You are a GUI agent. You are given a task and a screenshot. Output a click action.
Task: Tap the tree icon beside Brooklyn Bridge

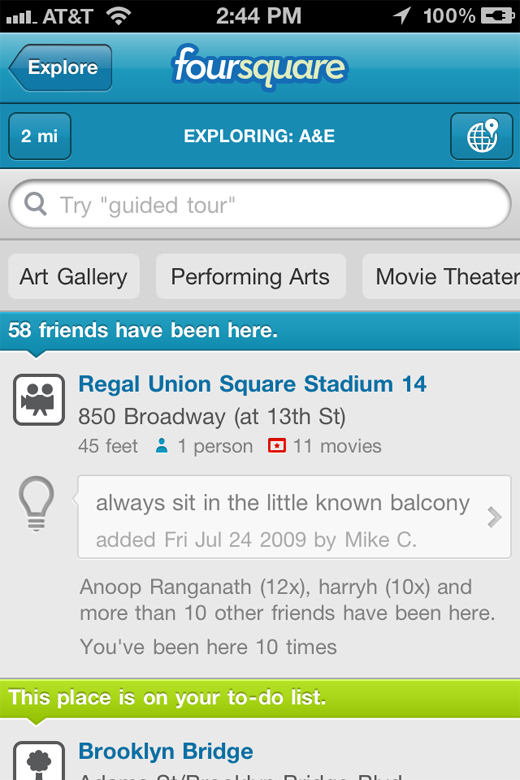pyautogui.click(x=39, y=761)
